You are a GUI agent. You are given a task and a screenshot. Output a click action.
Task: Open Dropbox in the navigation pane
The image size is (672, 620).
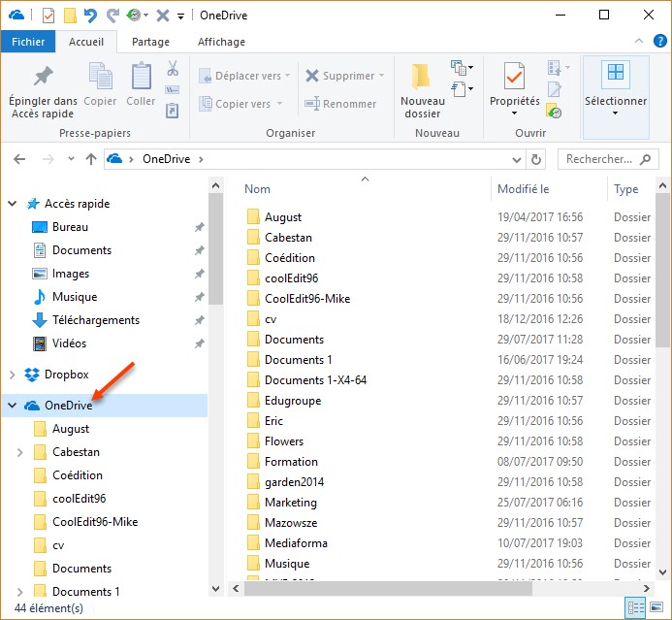pos(70,375)
